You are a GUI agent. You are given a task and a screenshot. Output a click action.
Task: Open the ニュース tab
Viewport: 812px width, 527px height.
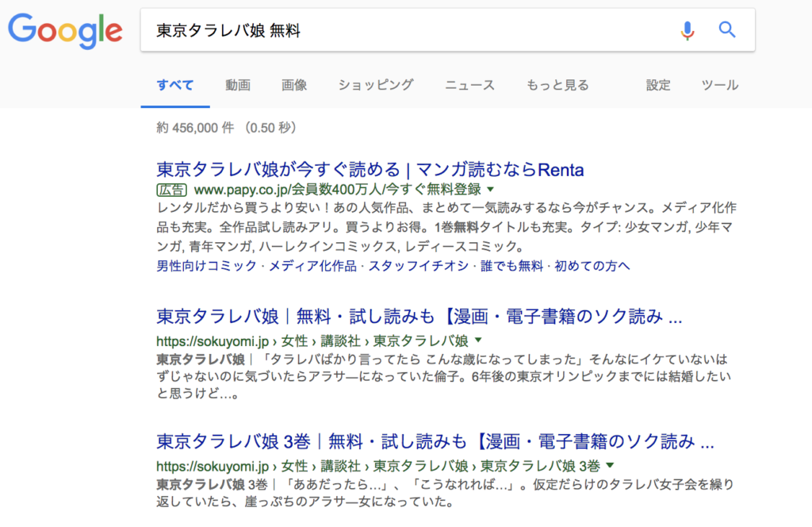coord(469,85)
